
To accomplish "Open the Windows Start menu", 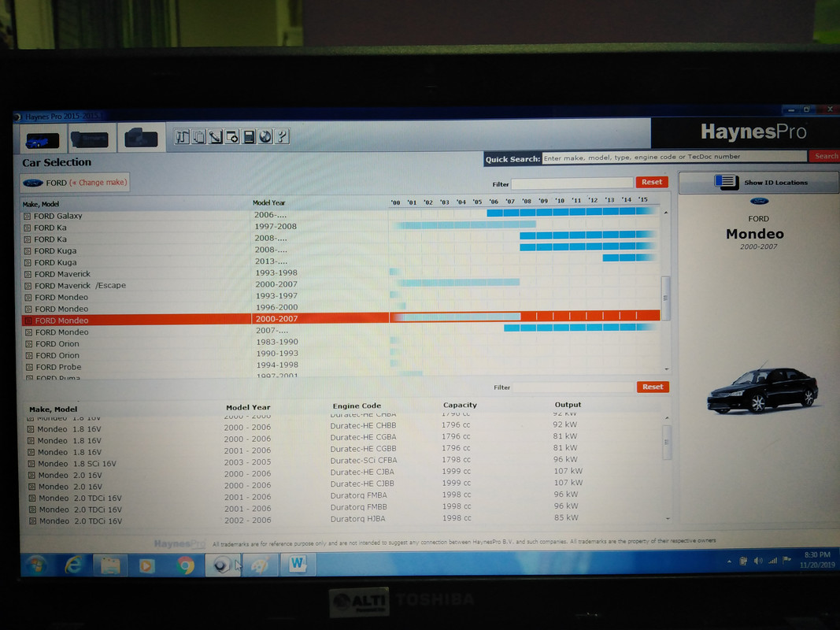I will point(37,564).
